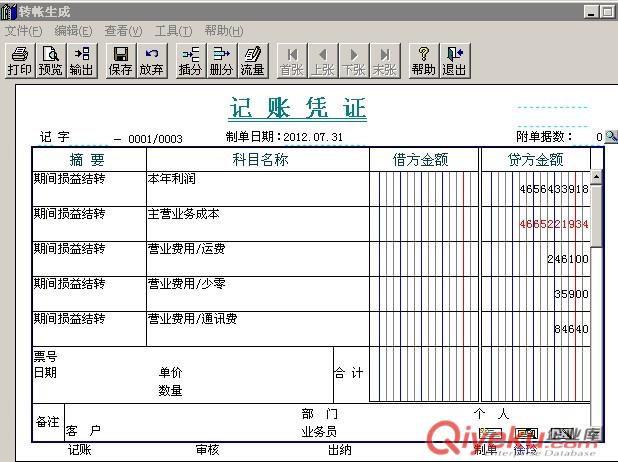This screenshot has height=462, width=618.
Task: Exit with the 退出 toolbar icon
Action: (455, 61)
